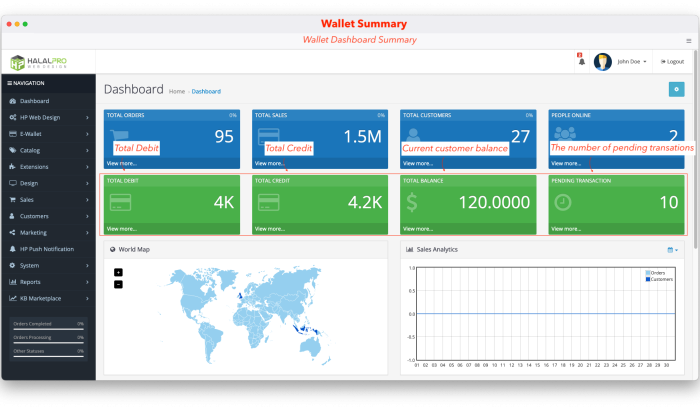Open the E-Wallet menu item
Image resolution: width=700 pixels, height=410 pixels.
tap(48, 134)
